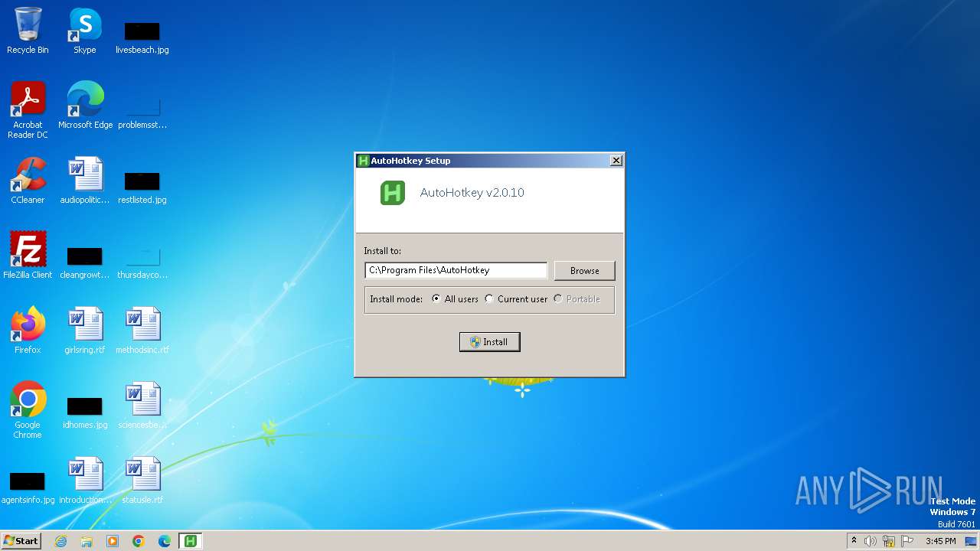The image size is (980, 551).
Task: Open the Firefox desktop shortcut
Action: click(x=28, y=331)
